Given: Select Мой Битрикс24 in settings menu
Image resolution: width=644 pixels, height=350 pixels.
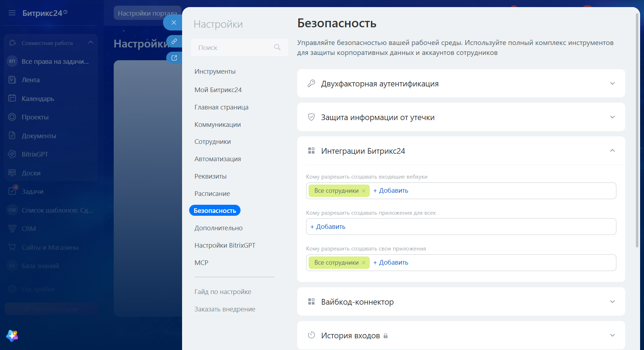Looking at the screenshot, I should click(x=218, y=90).
